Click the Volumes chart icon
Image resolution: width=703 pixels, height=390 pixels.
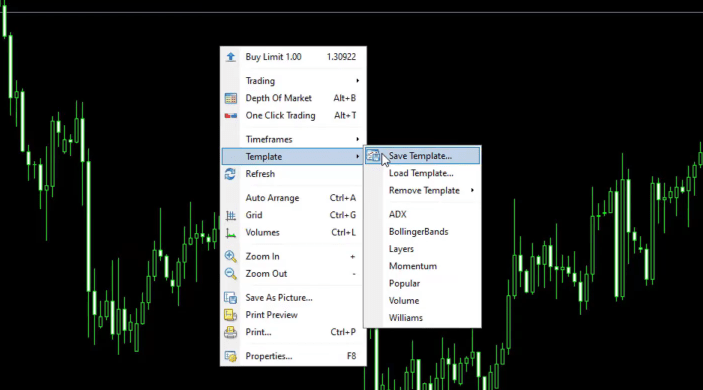[x=230, y=233]
